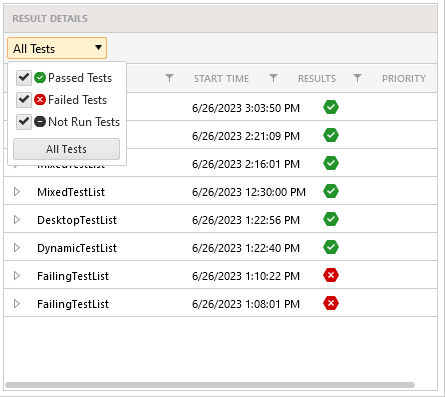The image size is (445, 397).
Task: Click the failed icon for 1:08:01 PM run
Action: coord(331,303)
